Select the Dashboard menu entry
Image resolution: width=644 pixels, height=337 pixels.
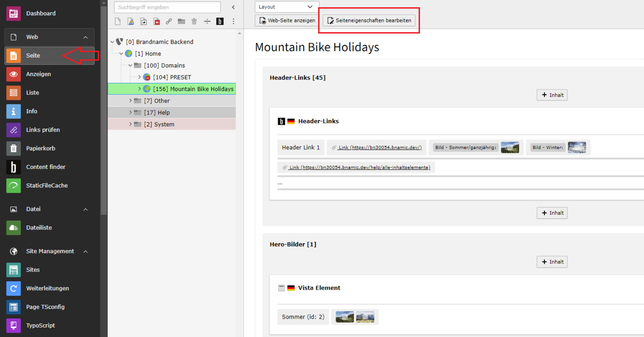pyautogui.click(x=41, y=13)
